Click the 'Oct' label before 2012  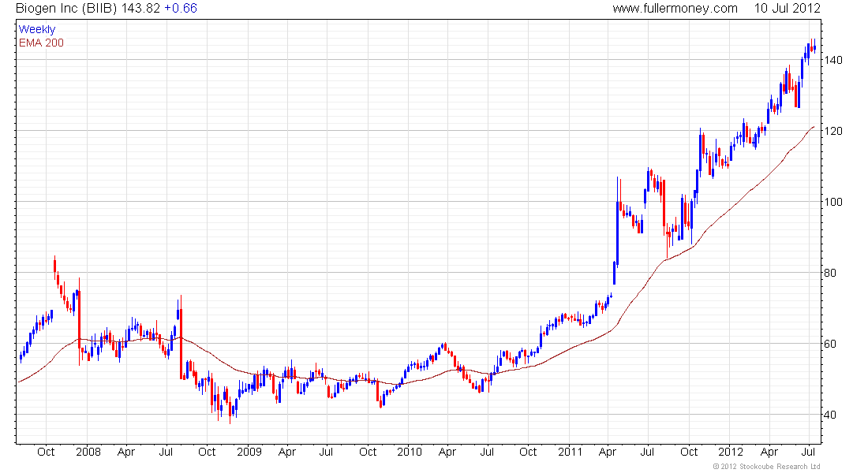click(689, 452)
